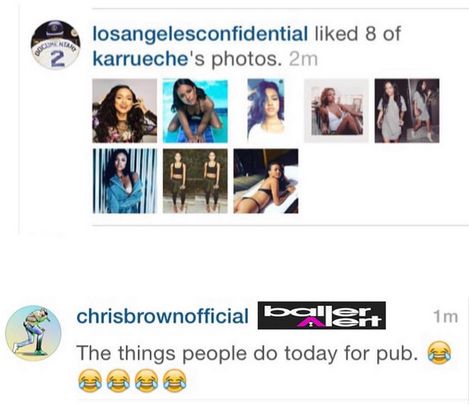
Task: Open the bikini lounge photo thumbnail
Action: click(x=266, y=181)
